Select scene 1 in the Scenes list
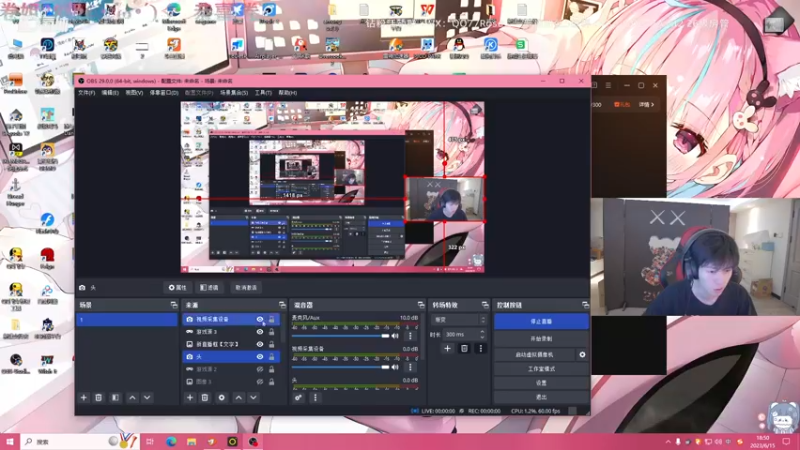 (x=127, y=320)
